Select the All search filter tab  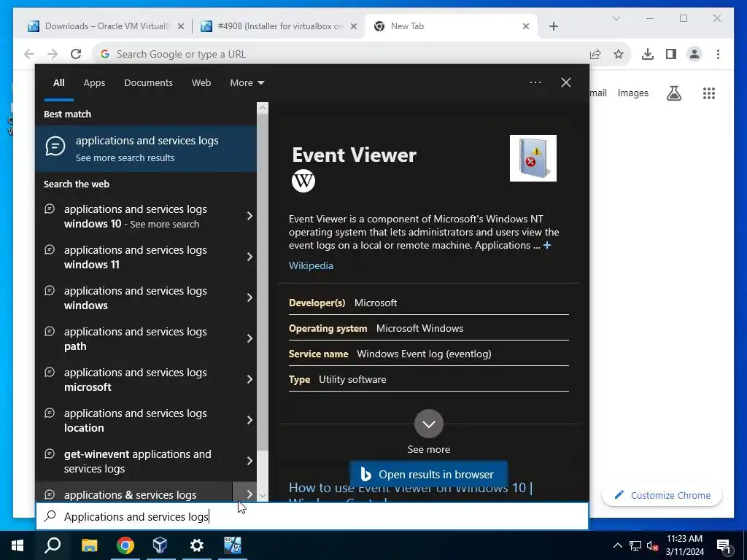tap(58, 83)
